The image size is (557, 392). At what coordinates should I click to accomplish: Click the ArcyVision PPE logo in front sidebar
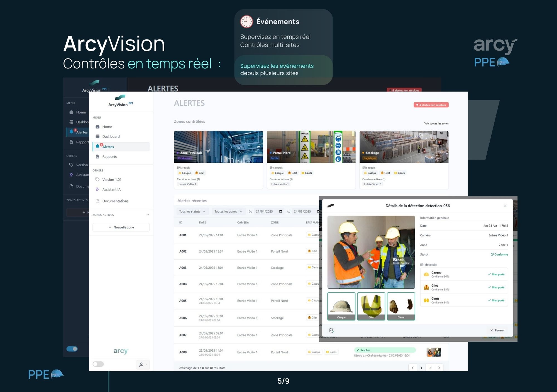(x=121, y=101)
